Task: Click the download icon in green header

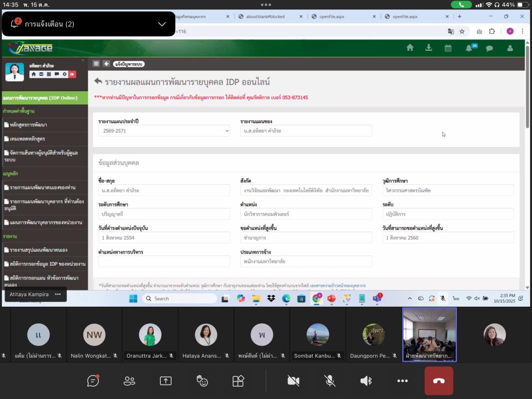Action: tap(429, 48)
